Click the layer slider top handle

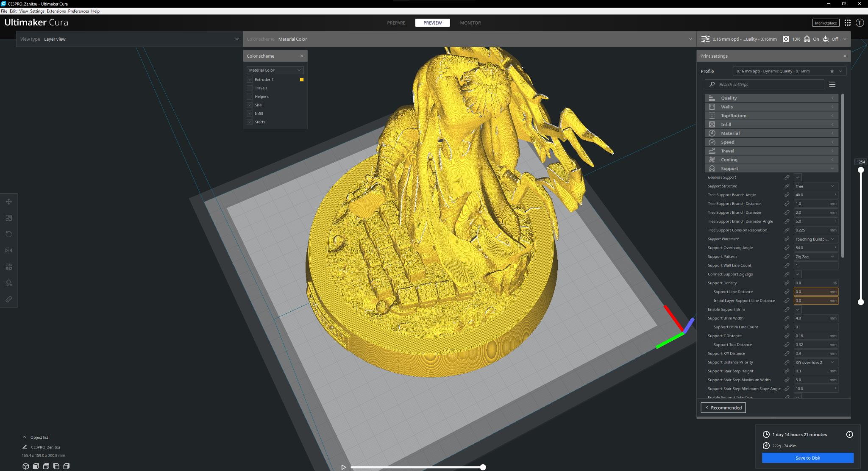[861, 170]
